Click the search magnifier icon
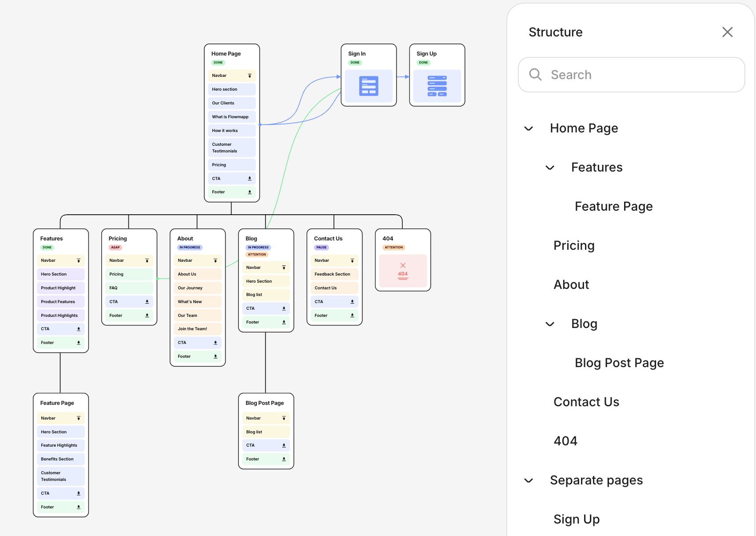The width and height of the screenshot is (756, 536). click(x=535, y=75)
